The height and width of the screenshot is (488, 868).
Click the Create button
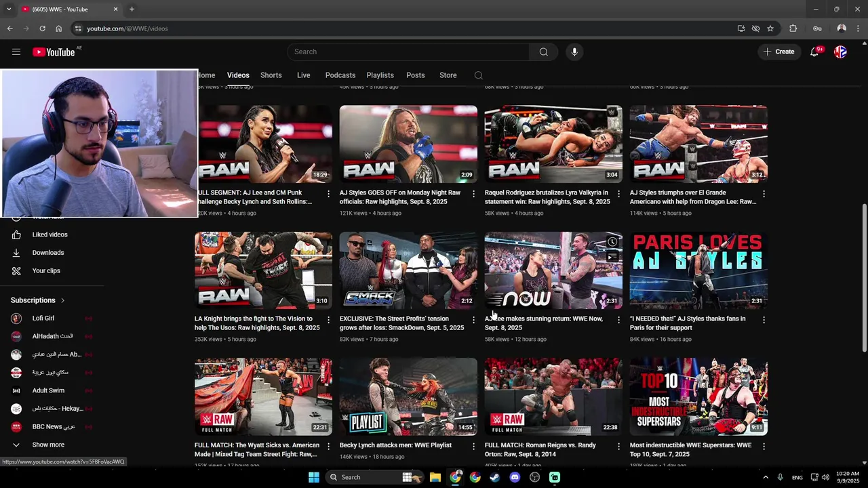tap(778, 52)
